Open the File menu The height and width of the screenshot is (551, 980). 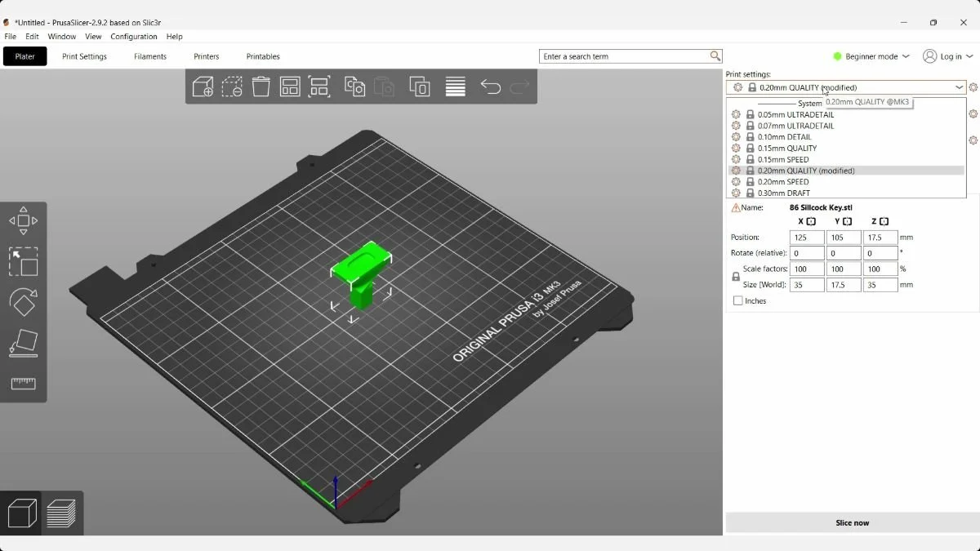coord(11,37)
